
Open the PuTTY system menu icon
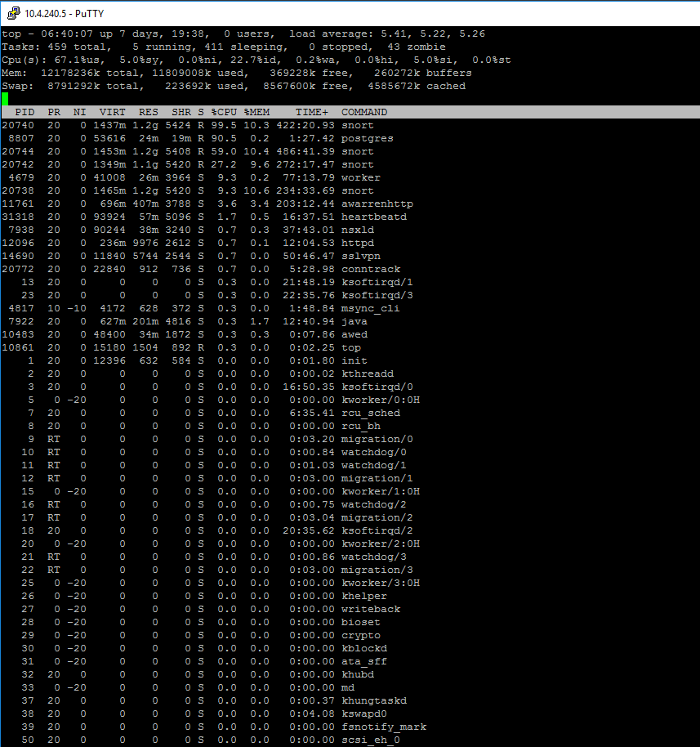[12, 13]
